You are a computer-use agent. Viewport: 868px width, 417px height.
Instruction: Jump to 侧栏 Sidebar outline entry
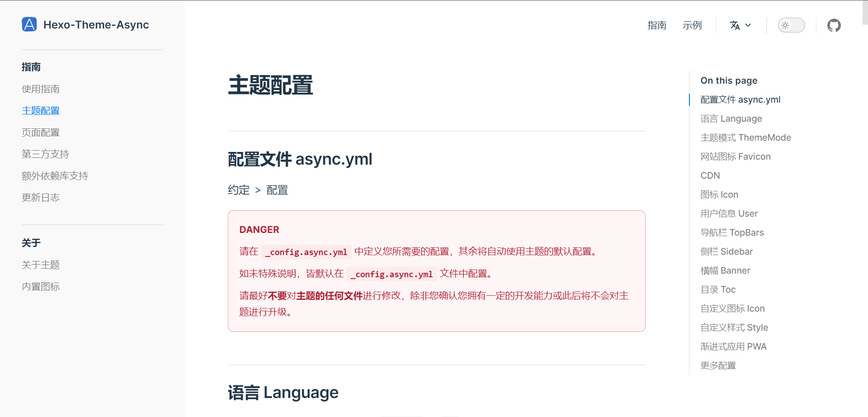[x=726, y=251]
